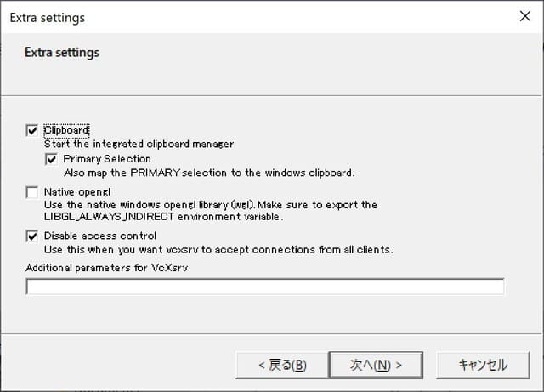This screenshot has height=392, width=544.
Task: Click the "Primary Selection" label text
Action: tap(106, 159)
